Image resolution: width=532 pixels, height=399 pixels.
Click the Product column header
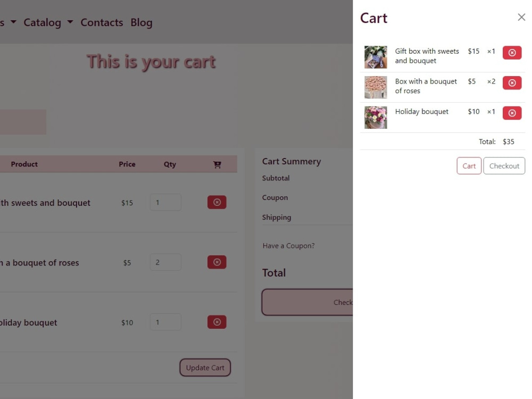coord(24,164)
